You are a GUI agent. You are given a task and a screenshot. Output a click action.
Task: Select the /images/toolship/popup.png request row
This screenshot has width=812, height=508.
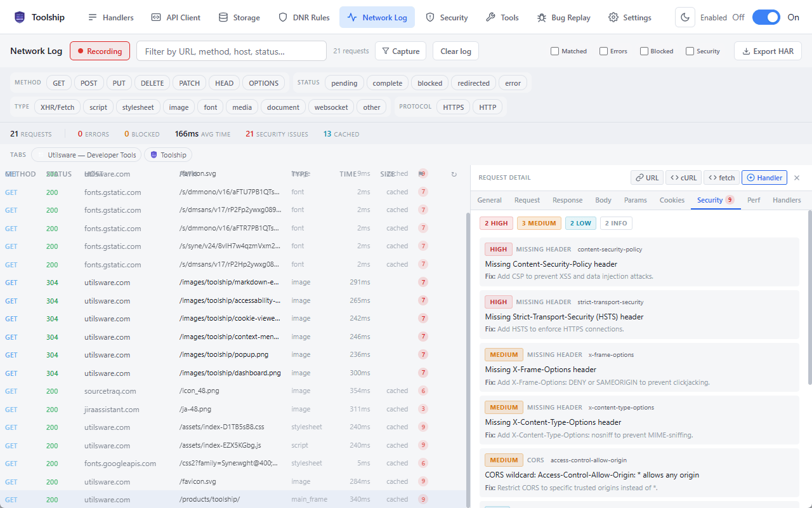233,355
